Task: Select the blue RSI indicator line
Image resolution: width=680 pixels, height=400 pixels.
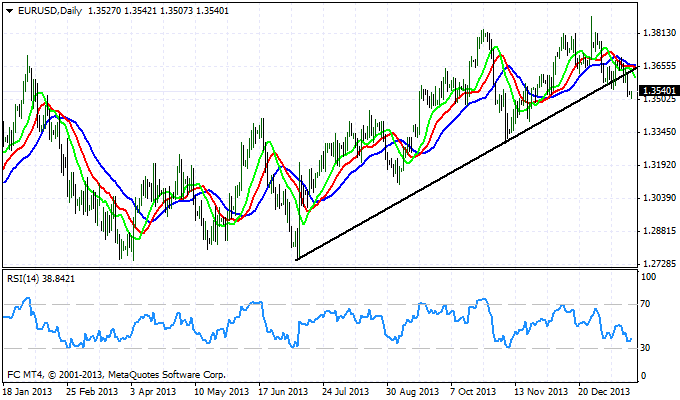Action: 317,323
